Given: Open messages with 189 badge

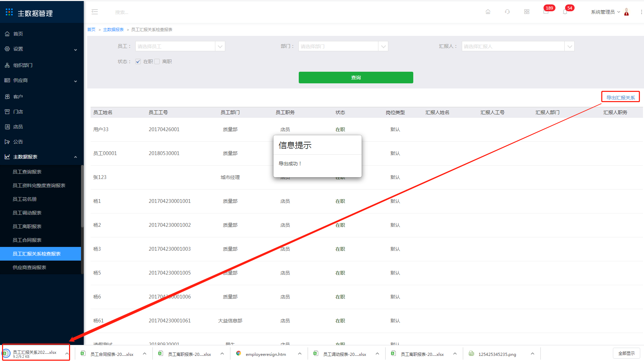Looking at the screenshot, I should [547, 11].
